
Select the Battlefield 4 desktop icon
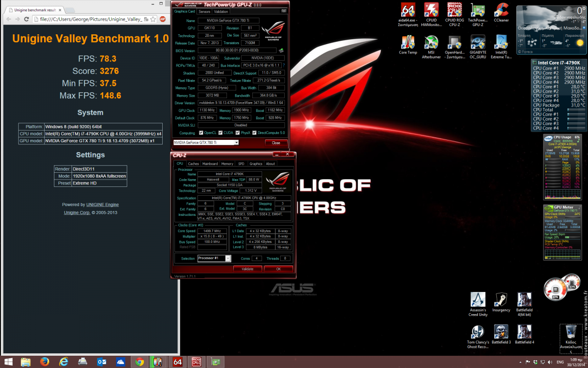point(524,334)
